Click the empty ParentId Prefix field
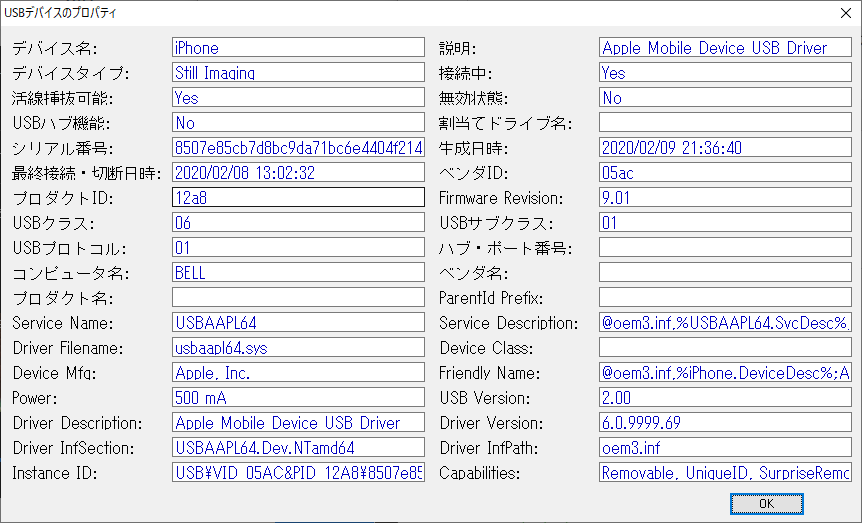The height and width of the screenshot is (523, 862). pyautogui.click(x=725, y=298)
